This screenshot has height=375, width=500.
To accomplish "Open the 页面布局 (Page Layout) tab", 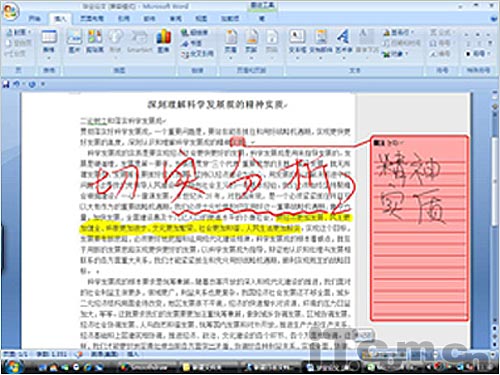I will point(92,19).
